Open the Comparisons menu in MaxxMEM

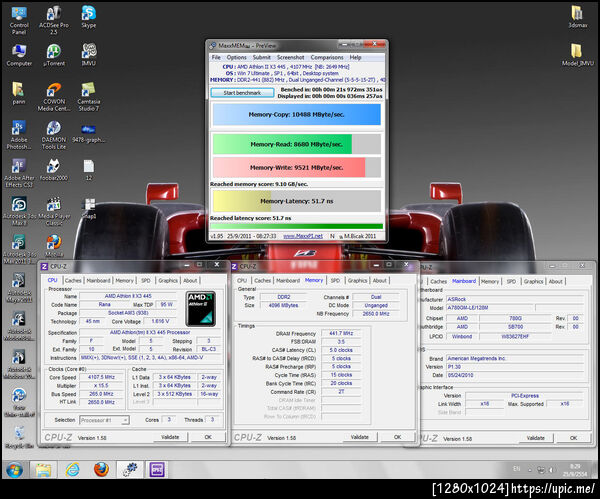[327, 57]
